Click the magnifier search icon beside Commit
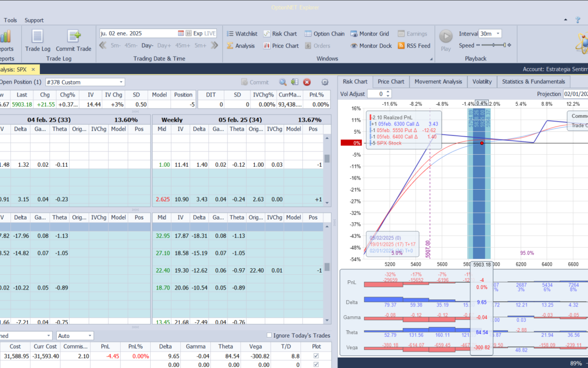Image resolution: width=588 pixels, height=368 pixels. click(x=283, y=82)
